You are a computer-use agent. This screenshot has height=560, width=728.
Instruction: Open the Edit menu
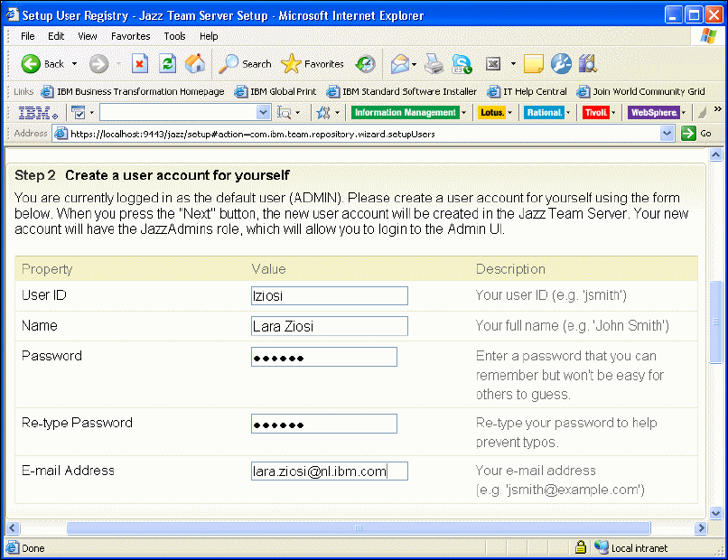[x=56, y=36]
